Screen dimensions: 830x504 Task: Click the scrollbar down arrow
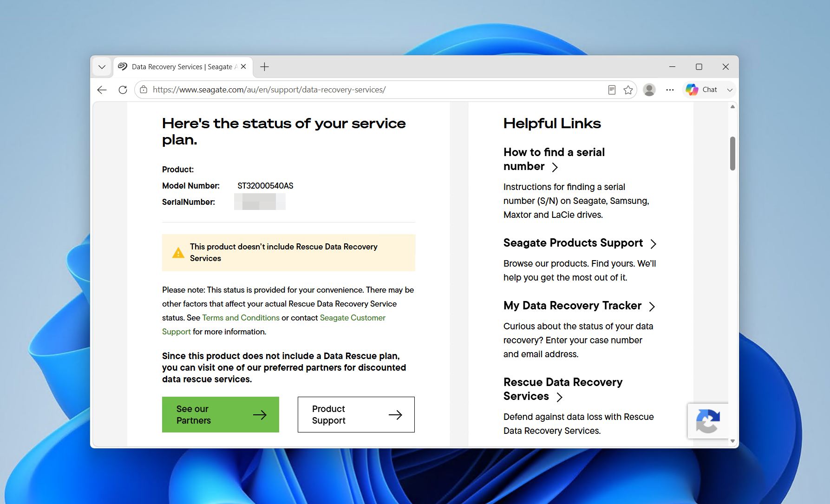(x=732, y=441)
